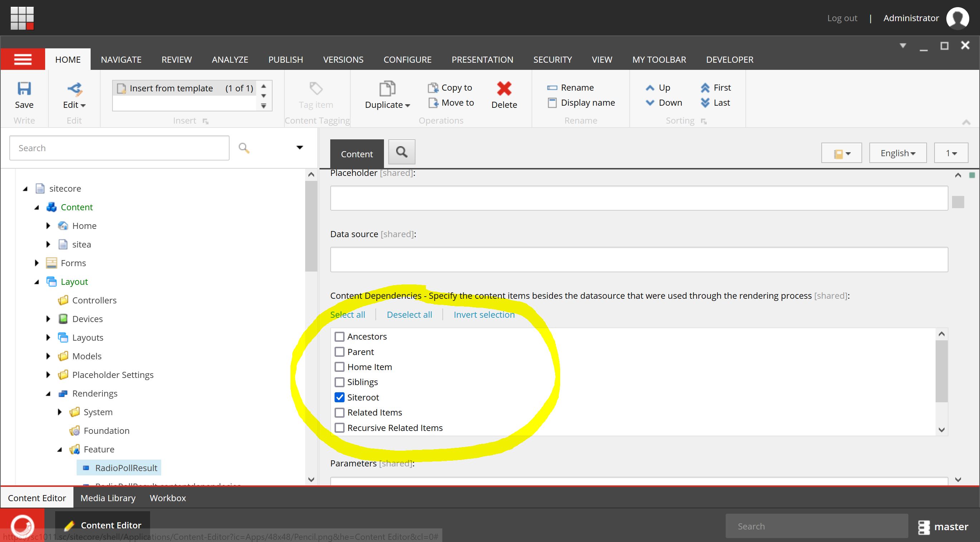980x542 pixels.
Task: Move item Up in sorting
Action: (658, 88)
